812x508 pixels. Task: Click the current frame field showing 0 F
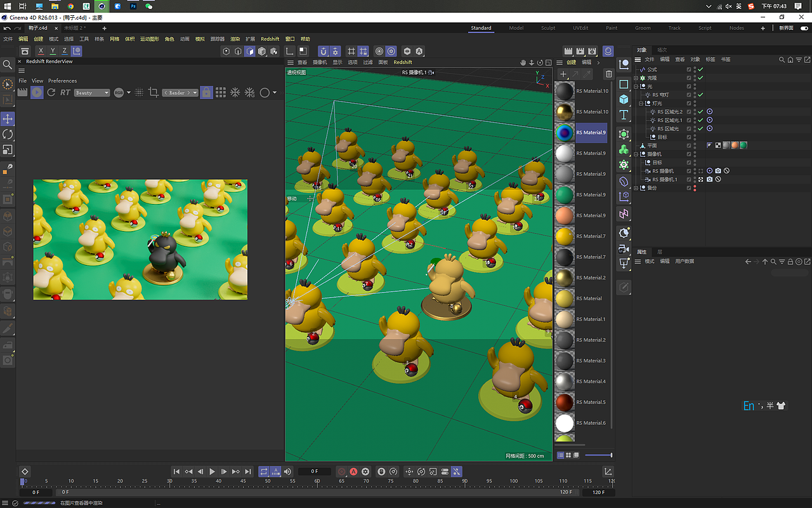point(315,472)
